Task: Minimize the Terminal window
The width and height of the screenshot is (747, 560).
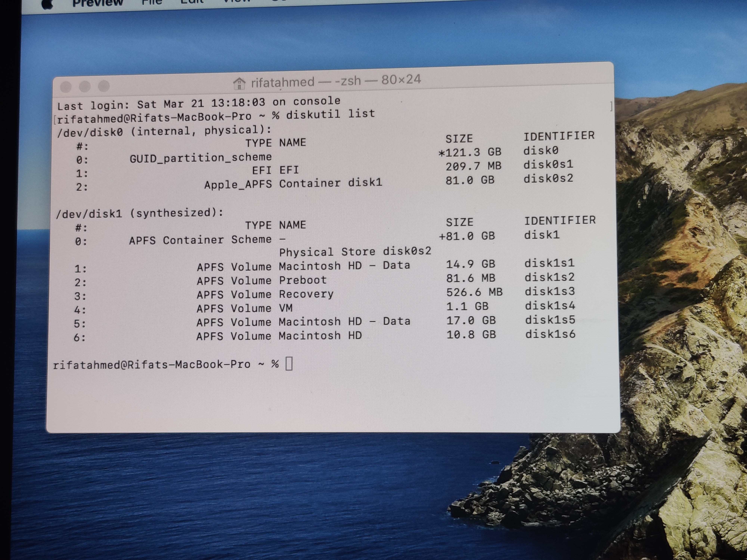Action: tap(85, 87)
